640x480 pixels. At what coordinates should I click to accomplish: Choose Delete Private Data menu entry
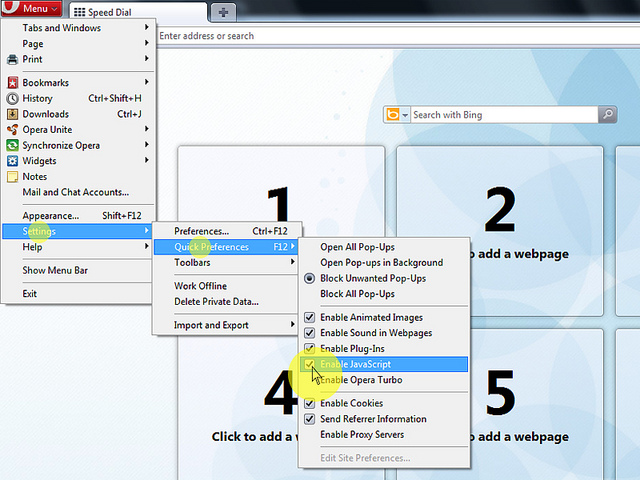216,301
